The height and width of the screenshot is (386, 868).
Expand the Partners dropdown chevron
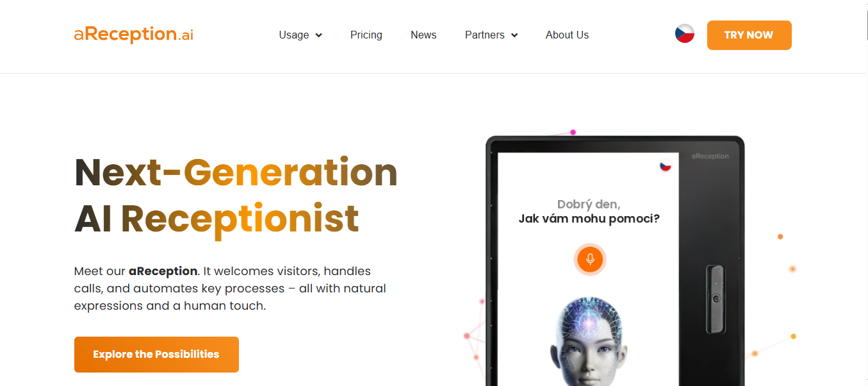514,35
